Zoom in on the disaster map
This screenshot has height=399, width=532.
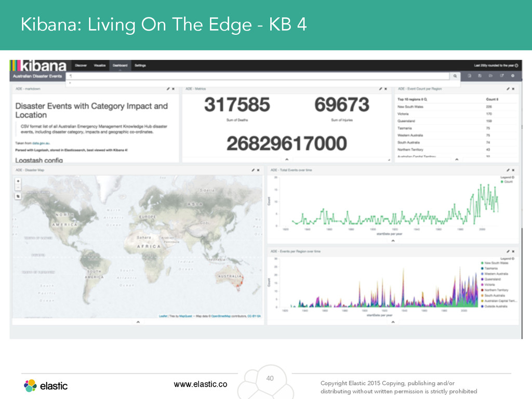[x=18, y=181]
